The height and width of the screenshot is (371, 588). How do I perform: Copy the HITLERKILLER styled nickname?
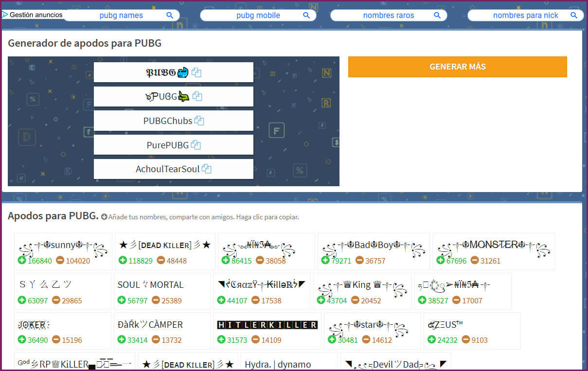267,325
